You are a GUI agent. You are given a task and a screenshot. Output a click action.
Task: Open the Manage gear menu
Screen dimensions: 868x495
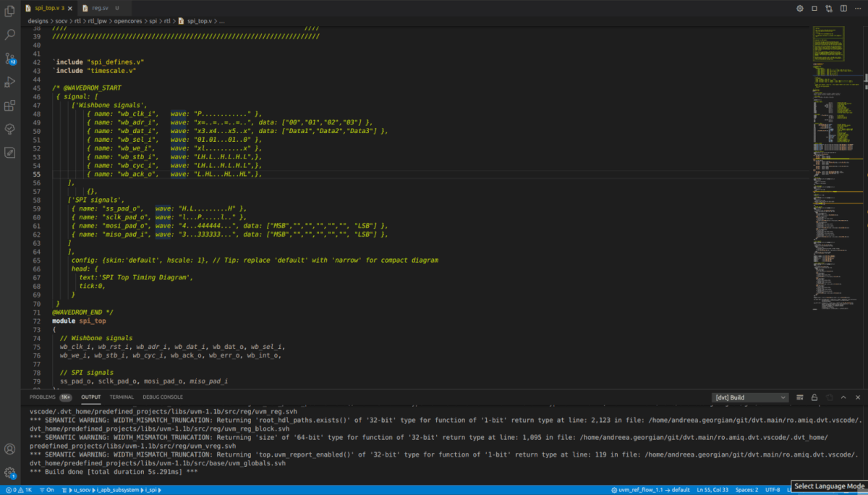click(9, 471)
